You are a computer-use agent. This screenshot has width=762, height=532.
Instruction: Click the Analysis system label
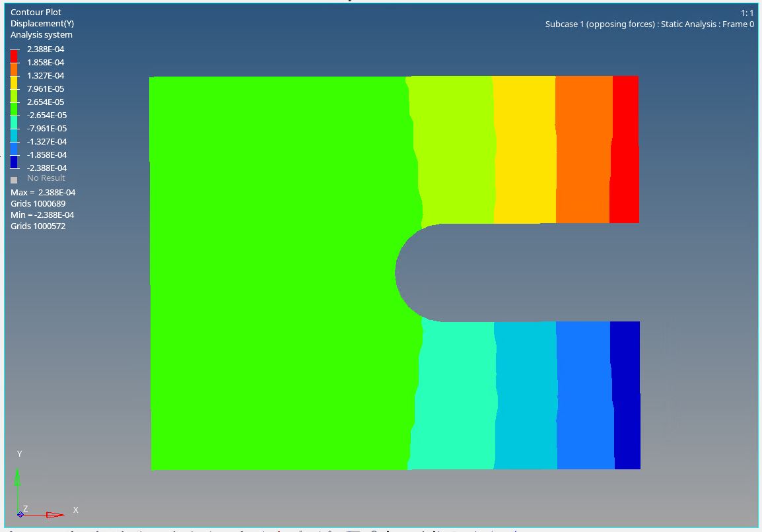pos(42,35)
